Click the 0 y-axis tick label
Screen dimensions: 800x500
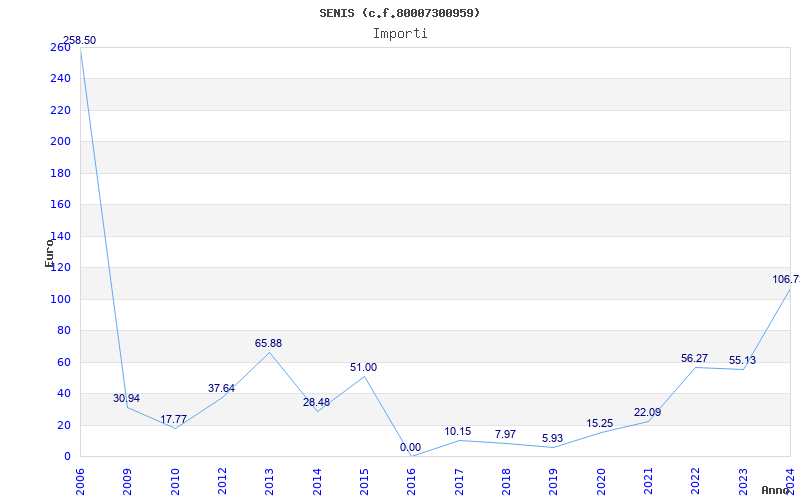(67, 457)
